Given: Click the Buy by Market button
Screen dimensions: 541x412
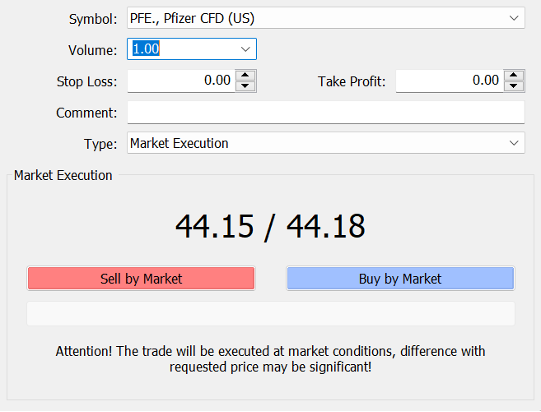Looking at the screenshot, I should [x=400, y=278].
